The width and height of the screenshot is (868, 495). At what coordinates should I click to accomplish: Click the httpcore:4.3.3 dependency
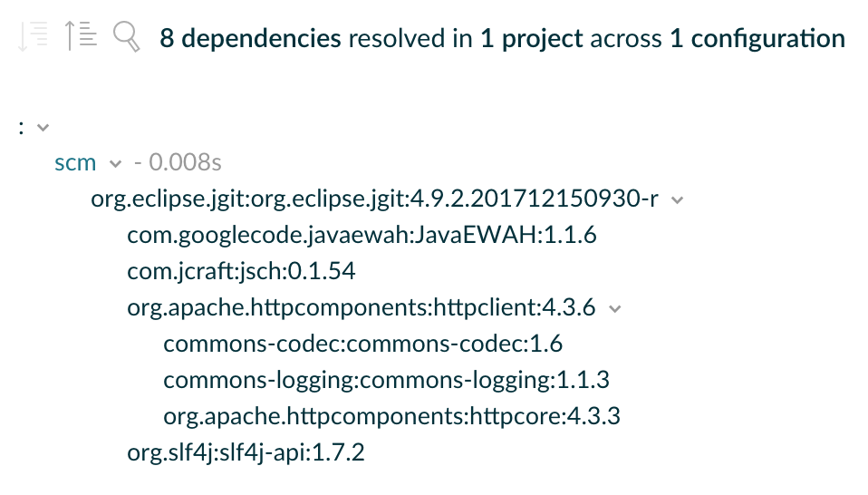391,417
